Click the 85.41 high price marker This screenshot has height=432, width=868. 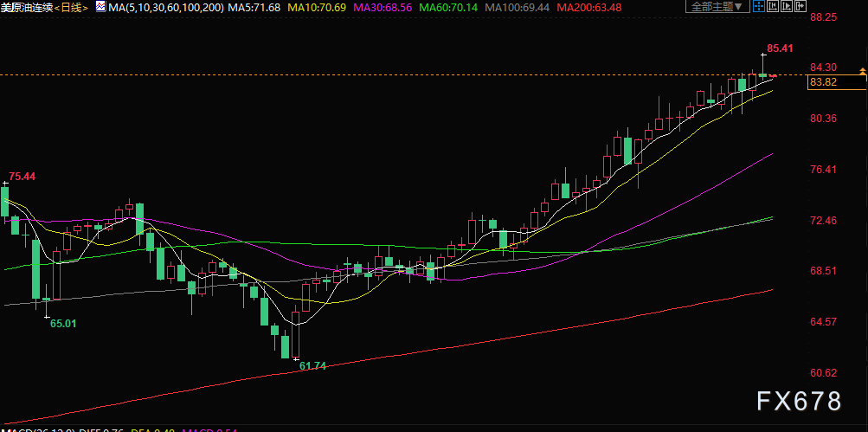coord(781,48)
